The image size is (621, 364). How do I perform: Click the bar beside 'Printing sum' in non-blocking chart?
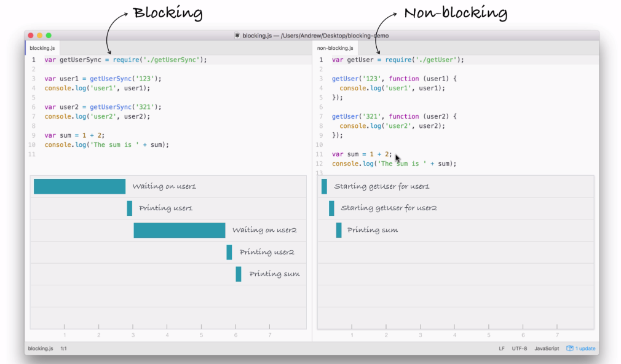339,231
